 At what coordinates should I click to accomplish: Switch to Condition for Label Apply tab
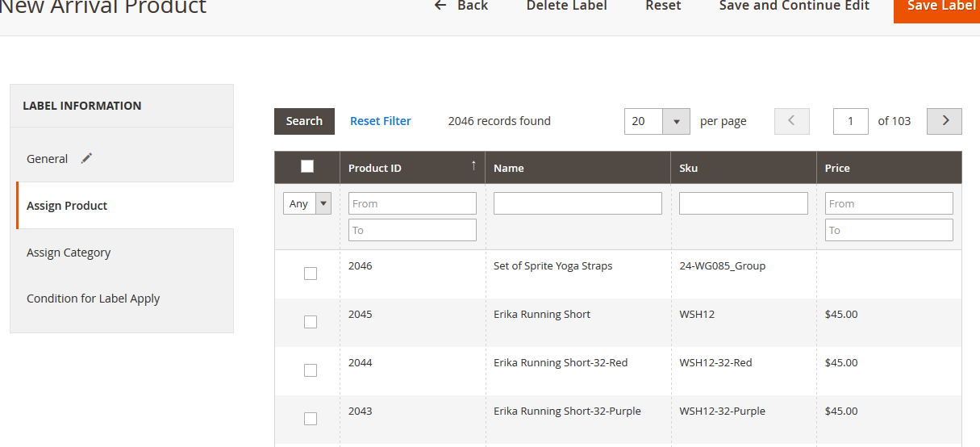coord(94,299)
